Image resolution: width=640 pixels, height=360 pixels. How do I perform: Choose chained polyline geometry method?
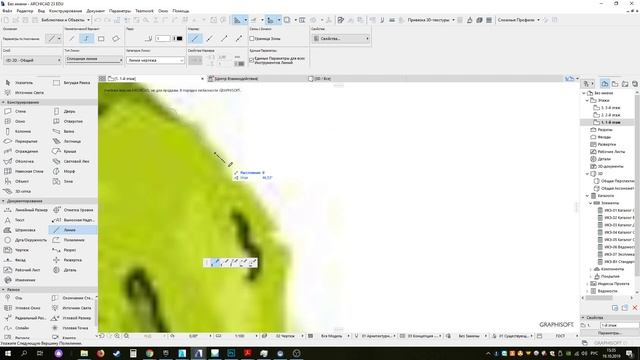86,39
